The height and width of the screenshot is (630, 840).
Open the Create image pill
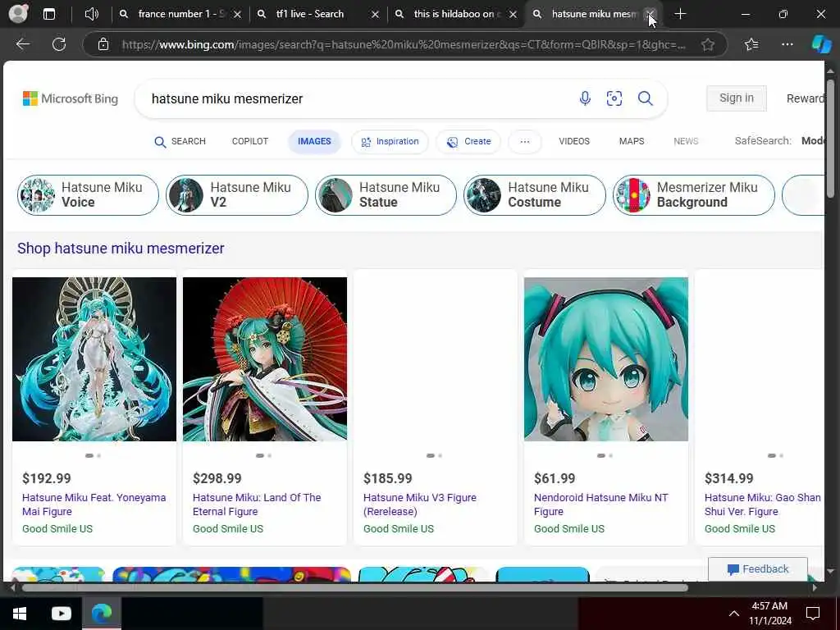[468, 141]
